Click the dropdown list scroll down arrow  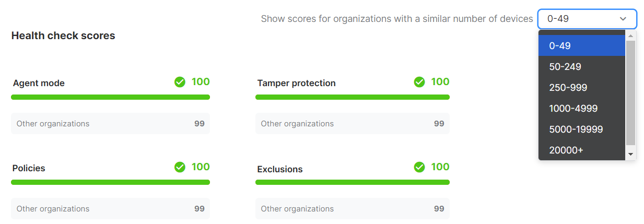point(630,154)
